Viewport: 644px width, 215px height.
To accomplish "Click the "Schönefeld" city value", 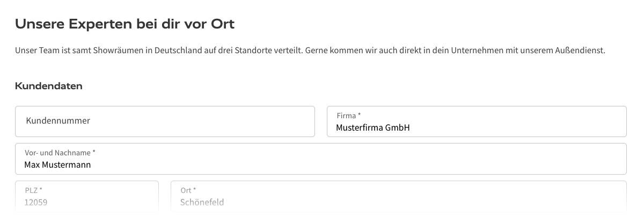I will click(202, 203).
